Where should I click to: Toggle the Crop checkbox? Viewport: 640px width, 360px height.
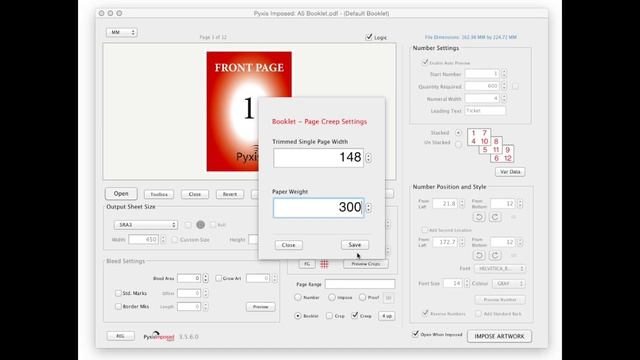click(x=329, y=316)
